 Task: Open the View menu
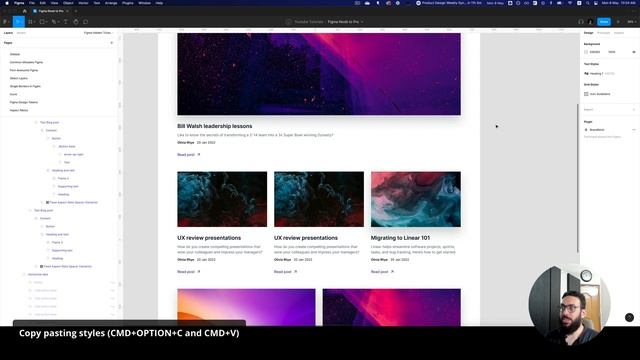(x=54, y=3)
